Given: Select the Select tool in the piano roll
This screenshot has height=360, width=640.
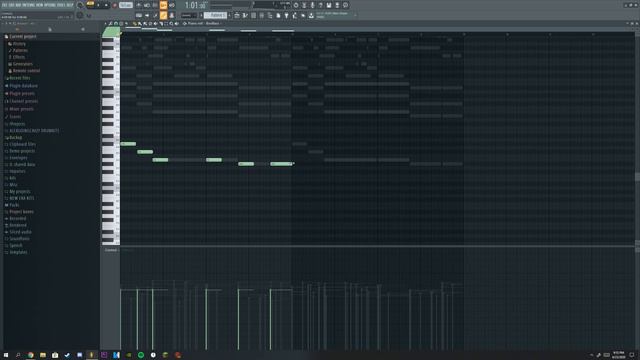Looking at the screenshot, I should point(166,24).
